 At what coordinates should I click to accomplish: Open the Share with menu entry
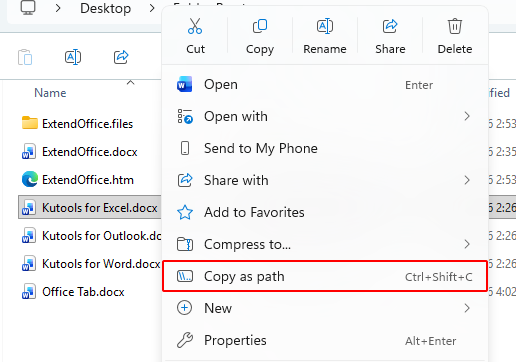coord(325,180)
